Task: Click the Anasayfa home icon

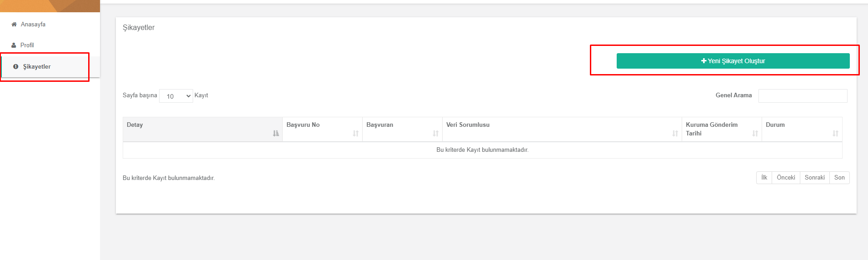Action: pyautogui.click(x=14, y=25)
